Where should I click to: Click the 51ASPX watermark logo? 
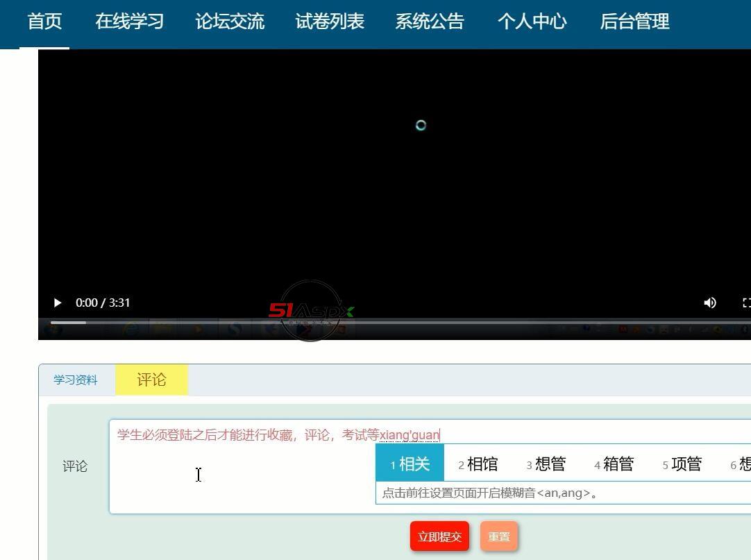tap(311, 311)
